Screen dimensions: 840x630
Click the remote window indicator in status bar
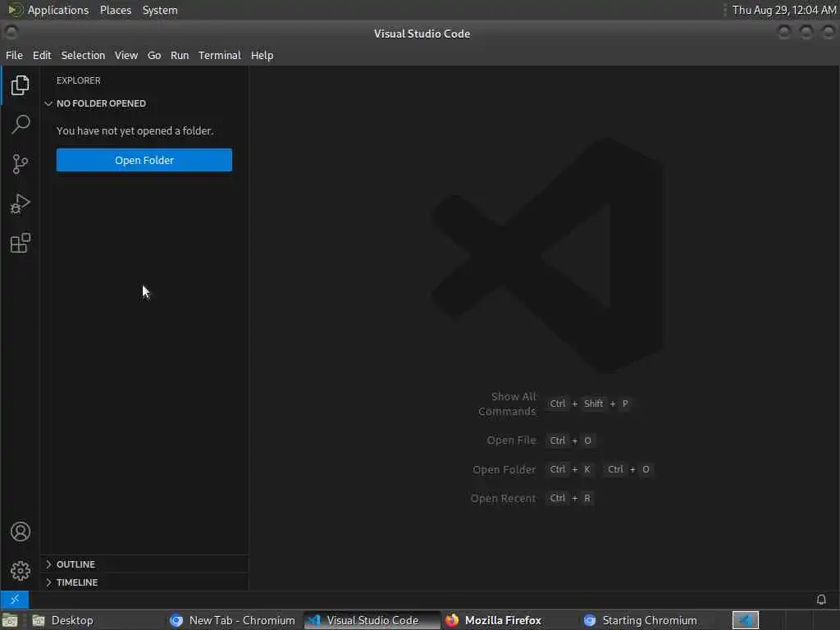(15, 599)
